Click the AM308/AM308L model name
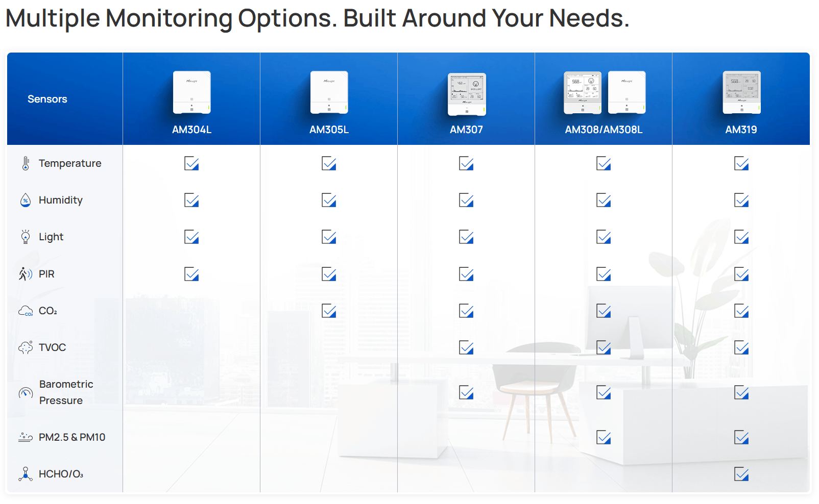The height and width of the screenshot is (504, 819). pos(604,130)
